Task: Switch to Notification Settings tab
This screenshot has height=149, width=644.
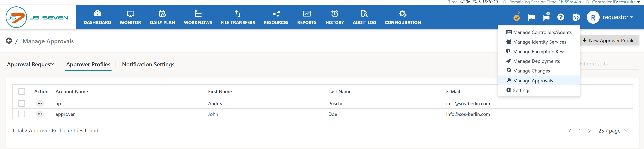Action: click(x=148, y=64)
